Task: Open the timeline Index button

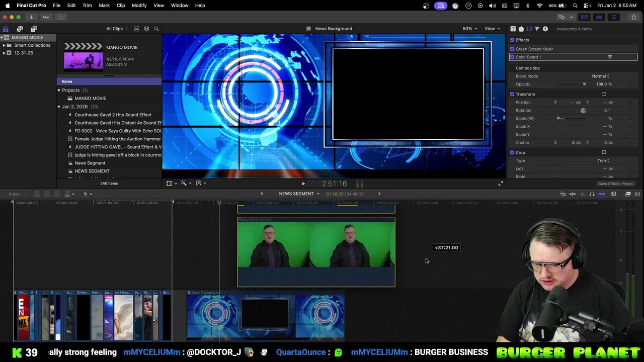Action: click(x=14, y=194)
